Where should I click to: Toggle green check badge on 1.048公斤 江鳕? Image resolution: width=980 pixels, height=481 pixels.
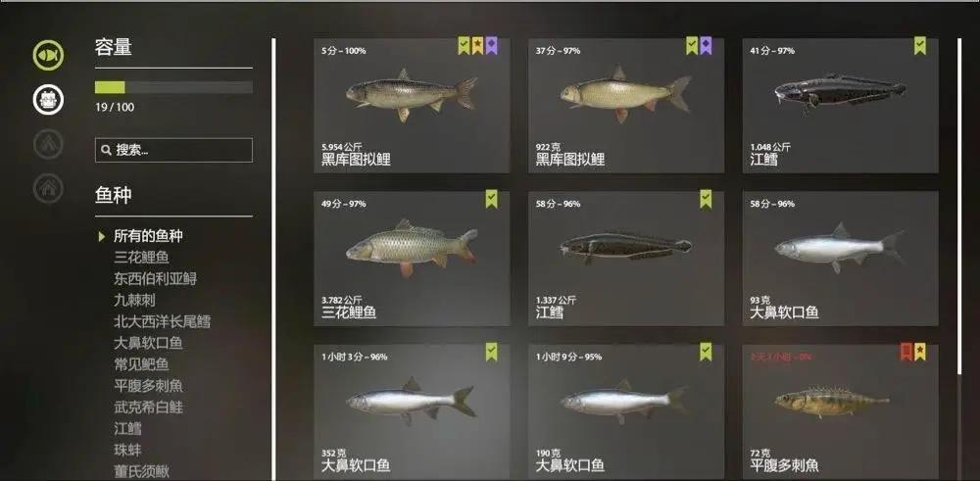[920, 46]
